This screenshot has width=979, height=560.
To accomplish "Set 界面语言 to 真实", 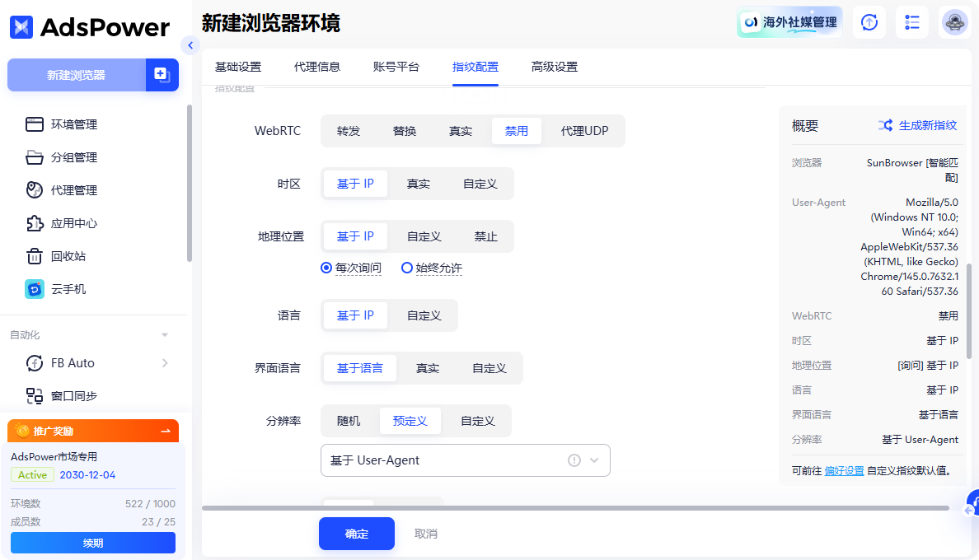I will tap(428, 369).
